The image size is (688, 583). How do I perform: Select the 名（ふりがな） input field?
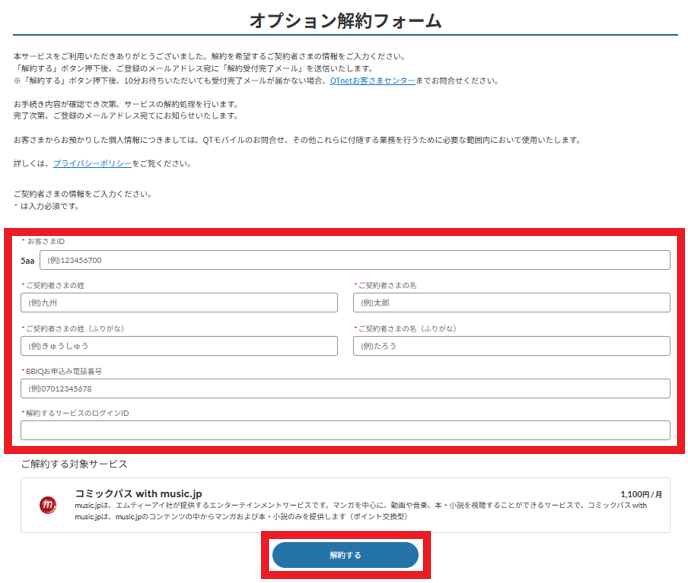[x=512, y=346]
